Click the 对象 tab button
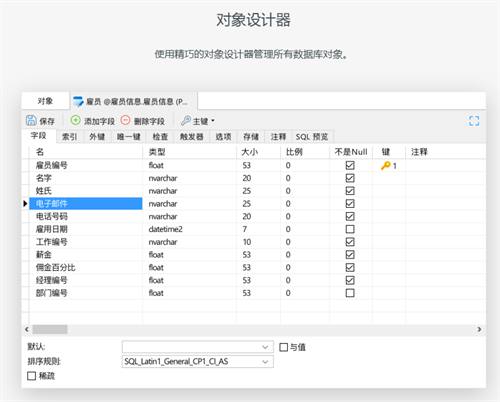This screenshot has height=402, width=500. click(45, 101)
